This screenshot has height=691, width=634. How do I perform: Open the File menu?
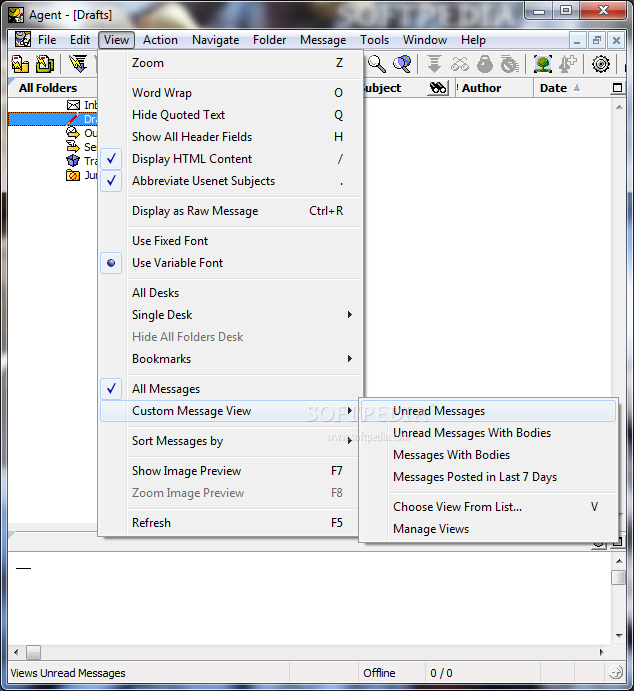coord(47,40)
